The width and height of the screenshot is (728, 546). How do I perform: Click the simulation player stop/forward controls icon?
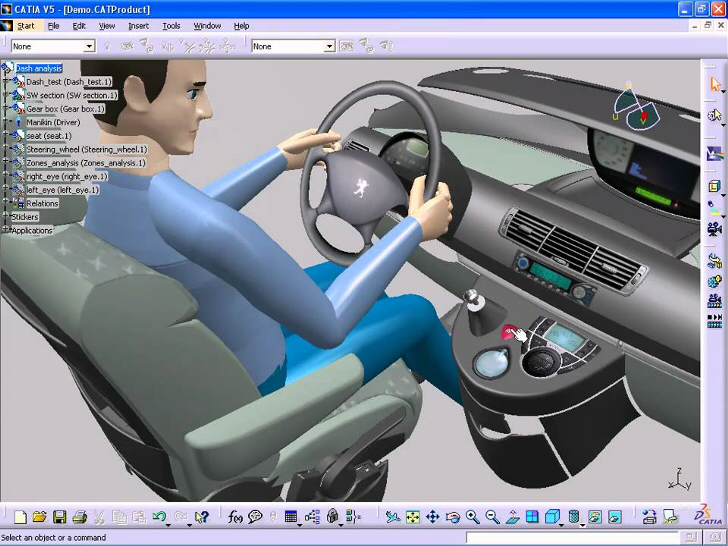pos(714,320)
